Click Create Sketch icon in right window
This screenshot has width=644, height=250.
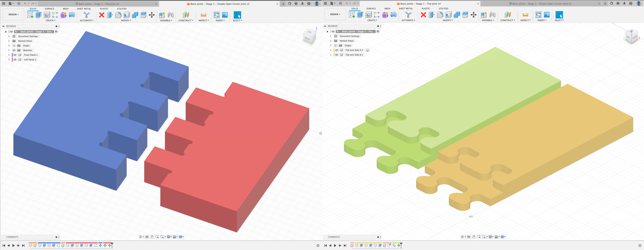point(352,15)
